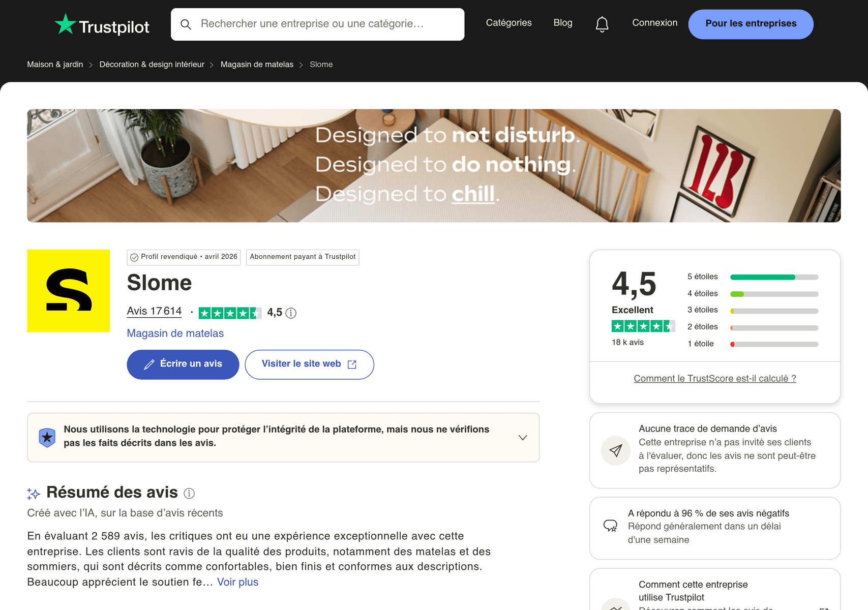The image size is (868, 610).
Task: Click the paper plane icon
Action: [x=616, y=450]
